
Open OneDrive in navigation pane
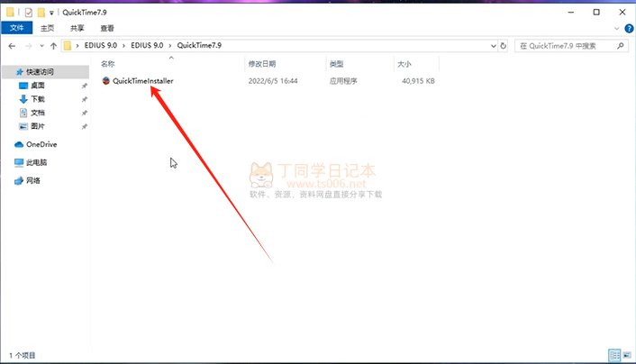[41, 144]
